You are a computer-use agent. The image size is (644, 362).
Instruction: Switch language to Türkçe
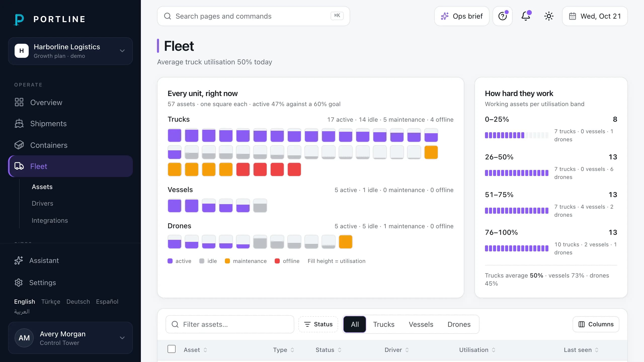51,301
